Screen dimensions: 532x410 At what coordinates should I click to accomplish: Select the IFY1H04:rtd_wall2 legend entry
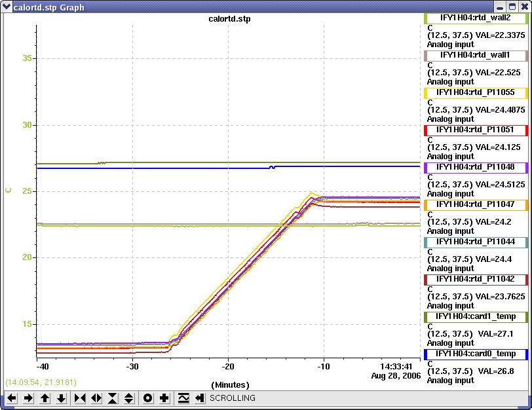476,18
